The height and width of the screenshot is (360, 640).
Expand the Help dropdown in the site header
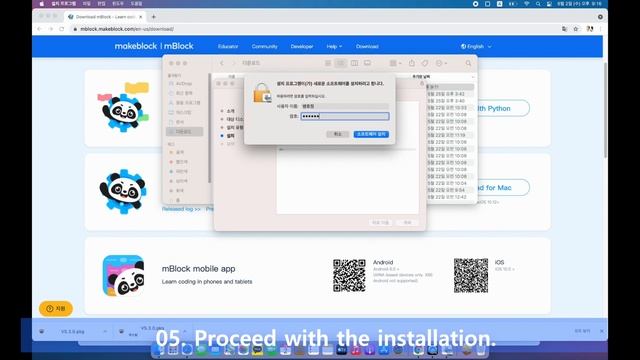tap(334, 47)
